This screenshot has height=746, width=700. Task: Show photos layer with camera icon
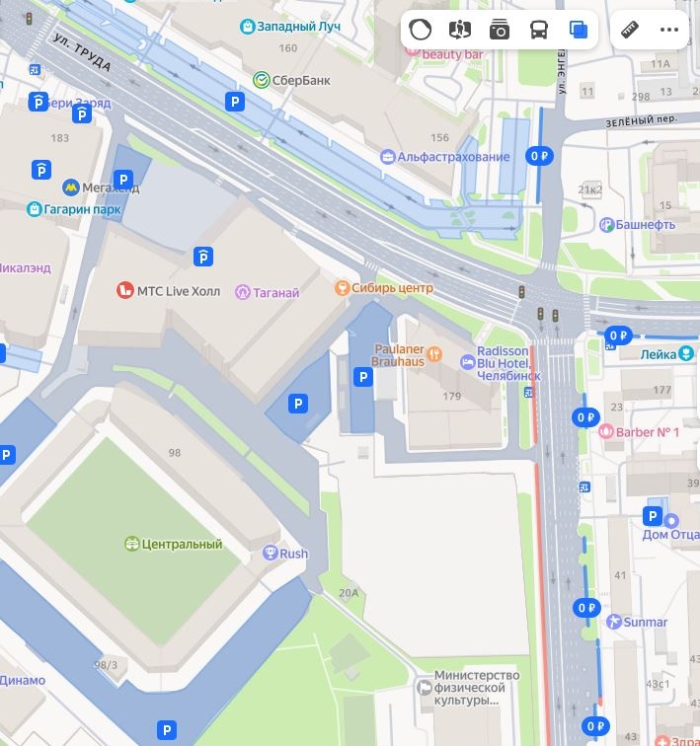500,30
